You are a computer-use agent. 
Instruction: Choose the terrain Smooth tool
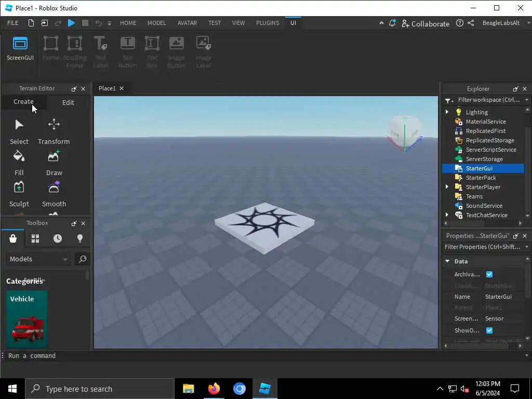click(x=54, y=194)
